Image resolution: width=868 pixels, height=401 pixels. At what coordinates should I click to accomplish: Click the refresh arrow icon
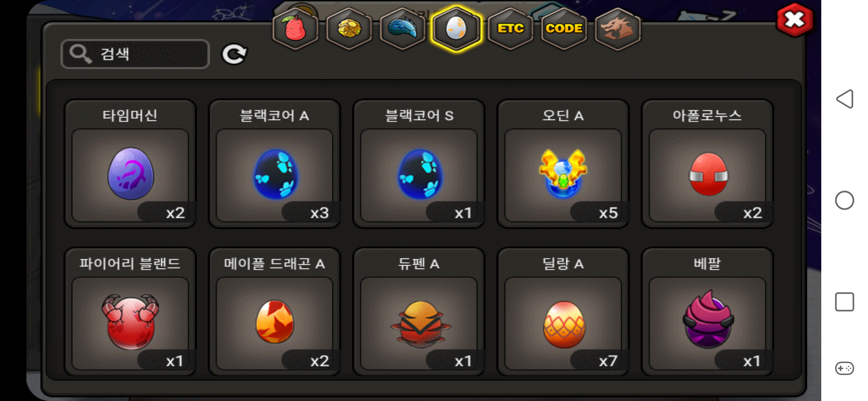tap(234, 55)
